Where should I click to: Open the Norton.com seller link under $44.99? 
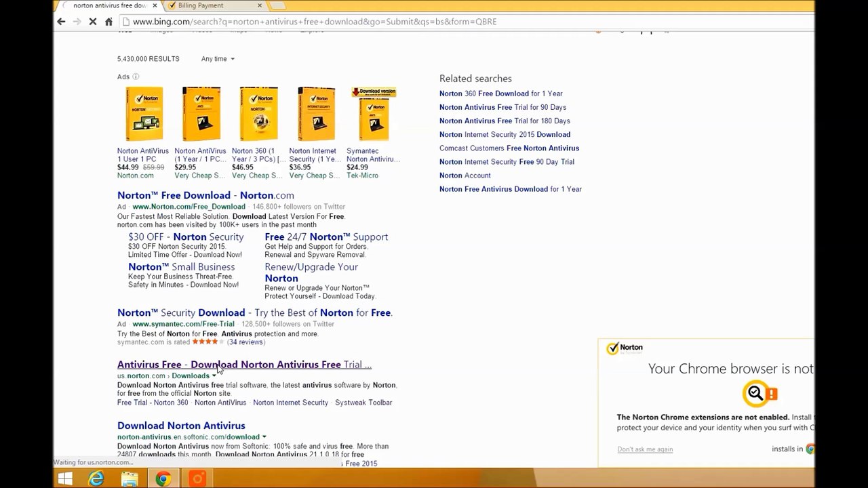coord(136,176)
